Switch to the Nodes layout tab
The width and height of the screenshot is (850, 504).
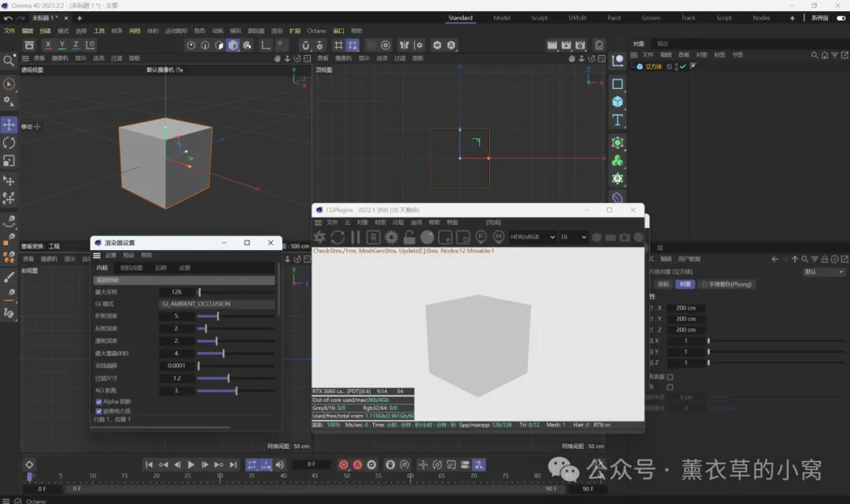[x=761, y=18]
